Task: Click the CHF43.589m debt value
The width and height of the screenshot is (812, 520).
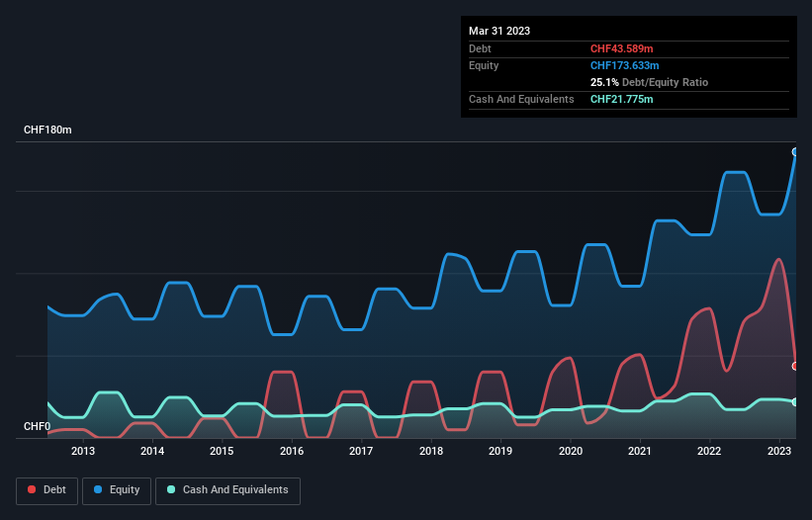Action: point(621,48)
